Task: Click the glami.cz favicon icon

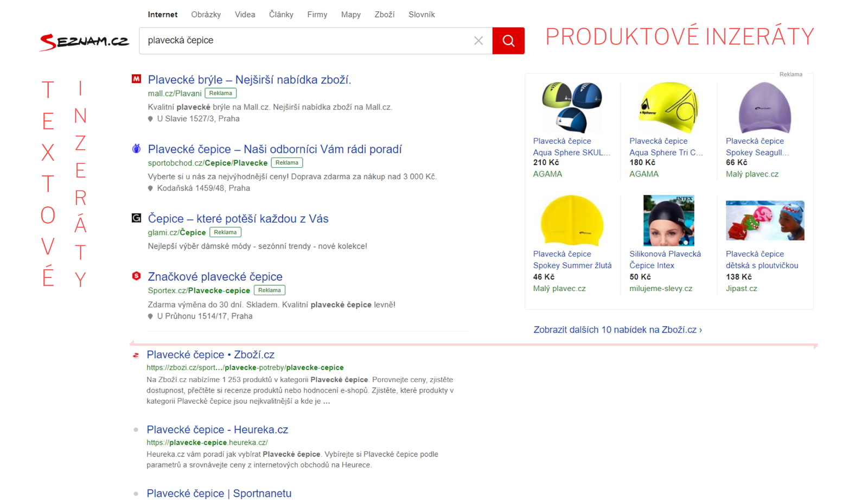Action: click(x=136, y=218)
